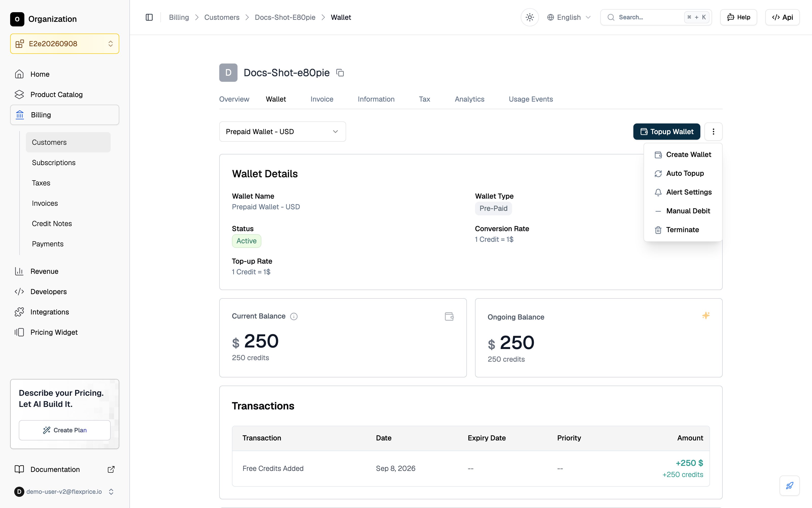Open Documentation external link
Image resolution: width=812 pixels, height=508 pixels.
(64, 469)
